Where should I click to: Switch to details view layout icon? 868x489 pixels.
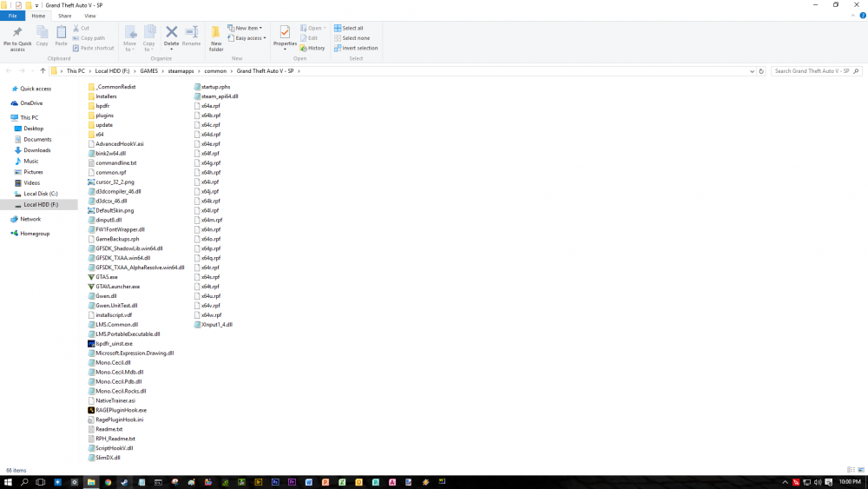pos(851,470)
